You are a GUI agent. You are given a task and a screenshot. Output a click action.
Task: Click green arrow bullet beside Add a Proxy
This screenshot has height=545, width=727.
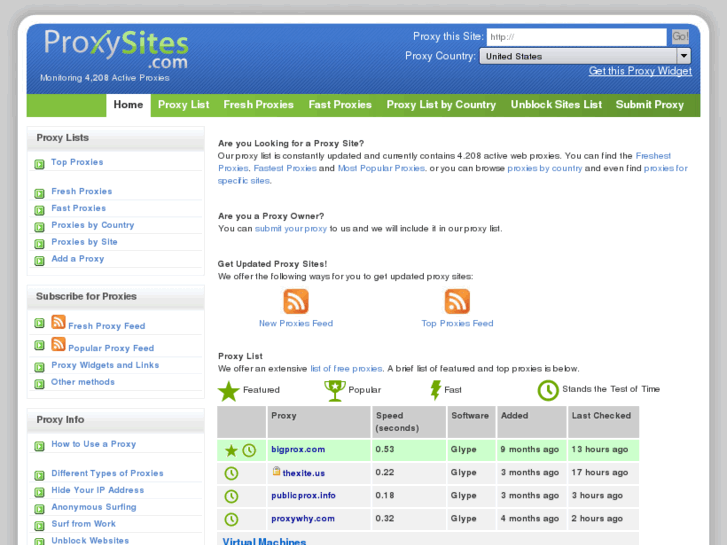point(39,261)
